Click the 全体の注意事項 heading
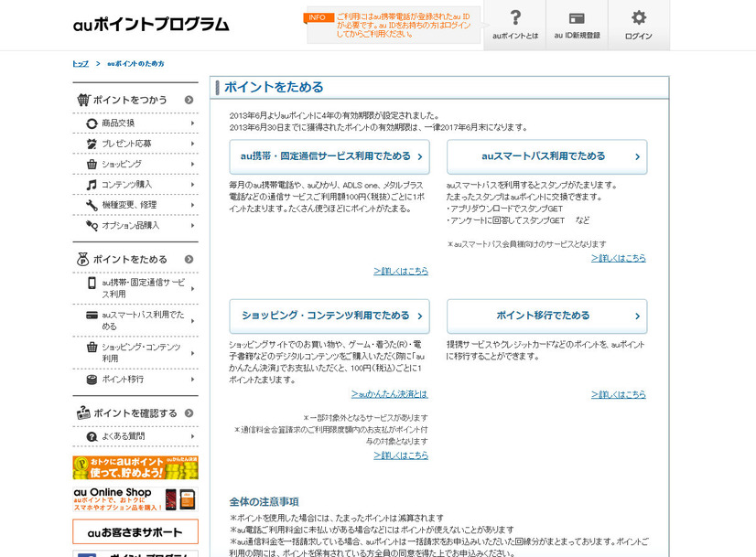The width and height of the screenshot is (756, 557). [x=264, y=502]
